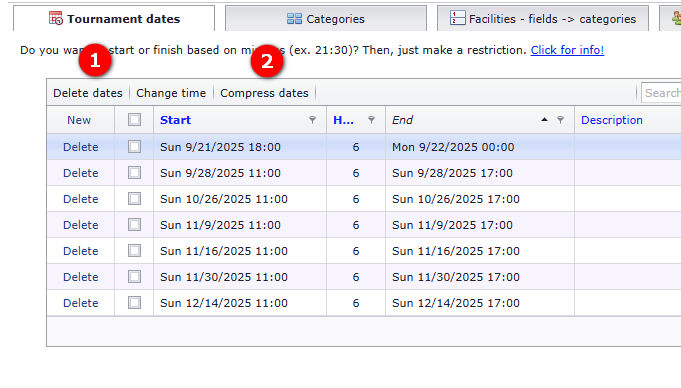681x388 pixels.
Task: Check the box for Sun 12/14/2025 row
Action: pyautogui.click(x=134, y=302)
